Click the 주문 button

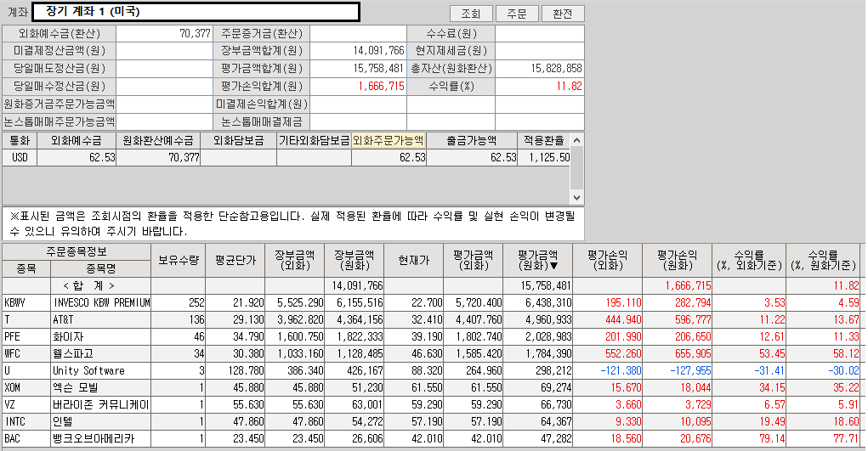coord(517,14)
